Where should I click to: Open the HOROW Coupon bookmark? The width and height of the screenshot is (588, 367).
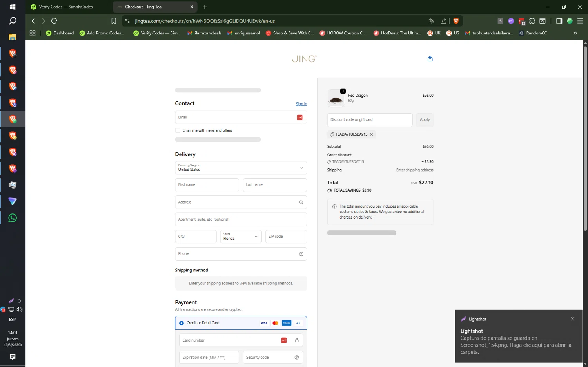[x=342, y=33]
